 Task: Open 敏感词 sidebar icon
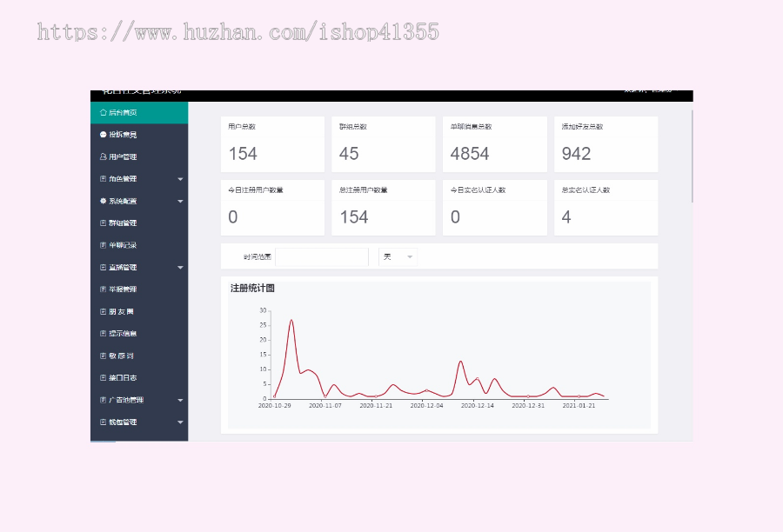pyautogui.click(x=103, y=356)
